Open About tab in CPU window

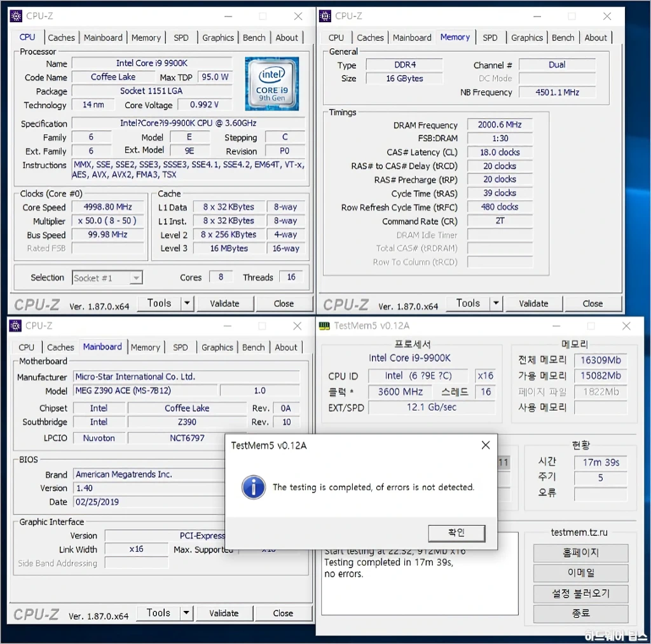coord(287,38)
